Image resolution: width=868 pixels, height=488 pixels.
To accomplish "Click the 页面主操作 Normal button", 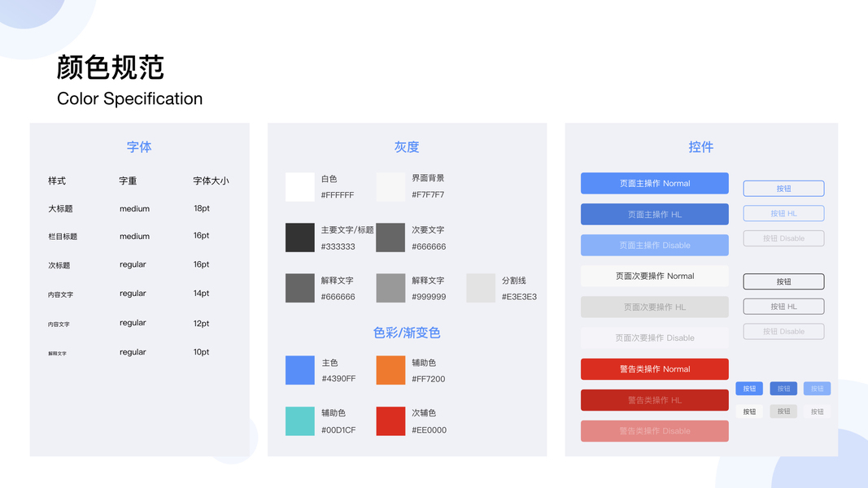I will click(x=654, y=183).
